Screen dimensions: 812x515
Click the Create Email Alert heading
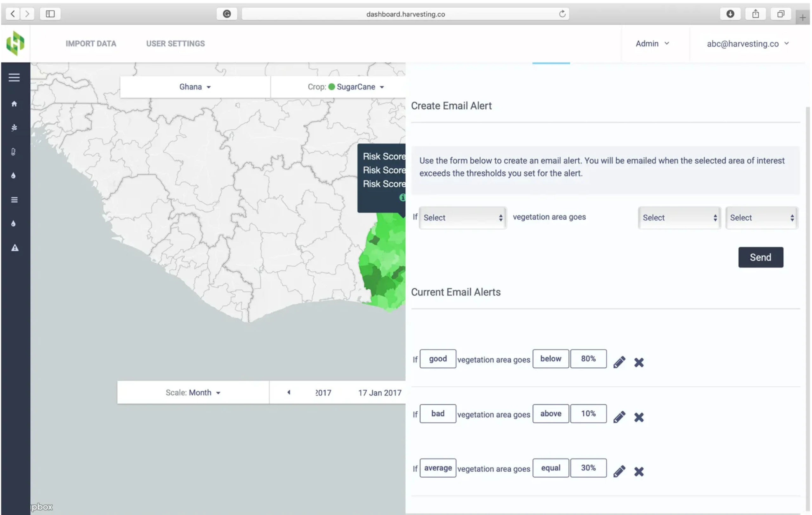pyautogui.click(x=451, y=106)
